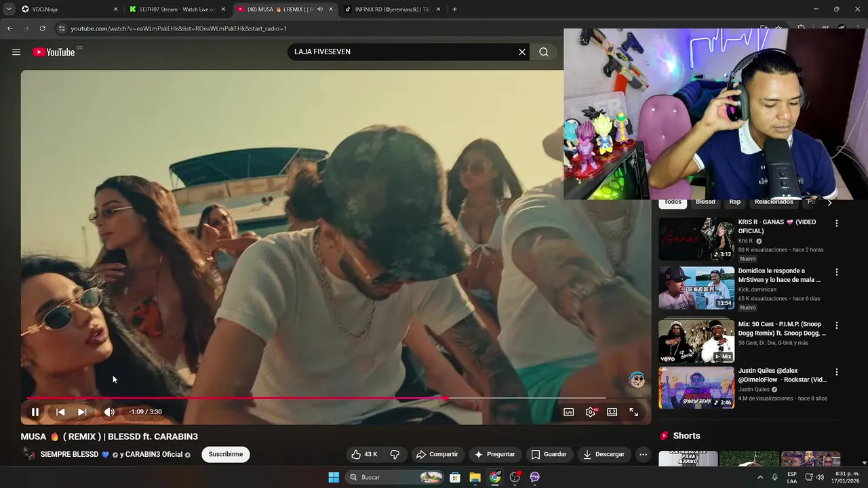Open OBS Studio taskbar icon
Viewport: 868px width, 488px height.
coord(515,477)
